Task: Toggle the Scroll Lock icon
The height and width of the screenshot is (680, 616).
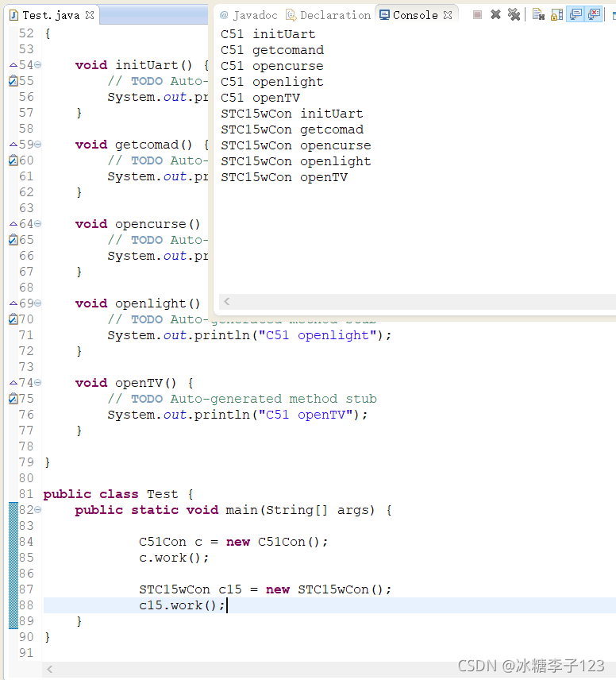Action: [556, 15]
